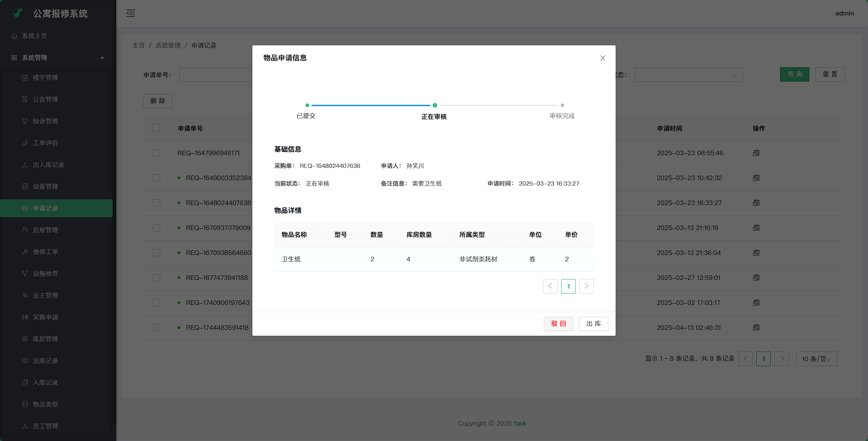Click the 已提交 step dot
Image resolution: width=868 pixels, height=441 pixels.
(x=307, y=105)
